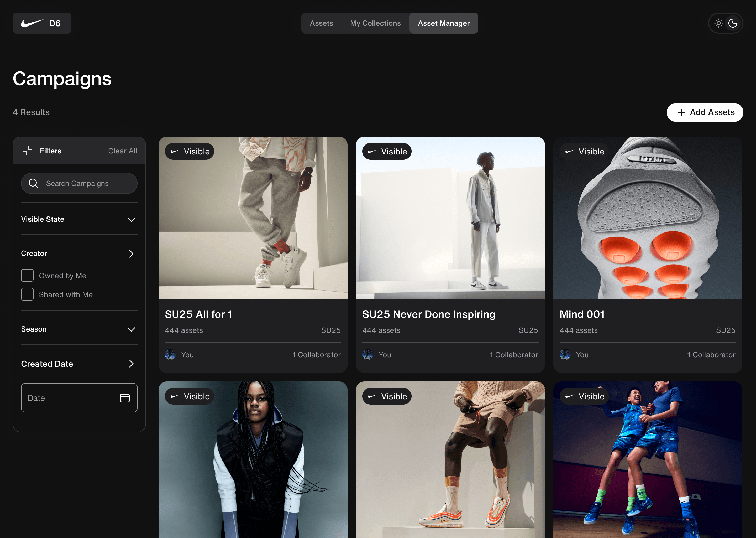Switch to the Assets tab
Image resolution: width=756 pixels, height=538 pixels.
click(x=321, y=23)
